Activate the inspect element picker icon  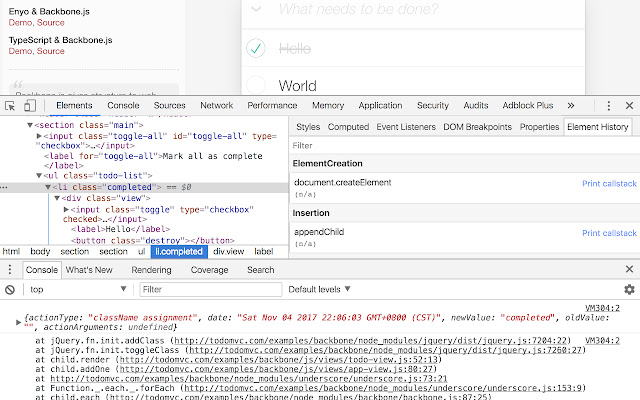click(10, 106)
